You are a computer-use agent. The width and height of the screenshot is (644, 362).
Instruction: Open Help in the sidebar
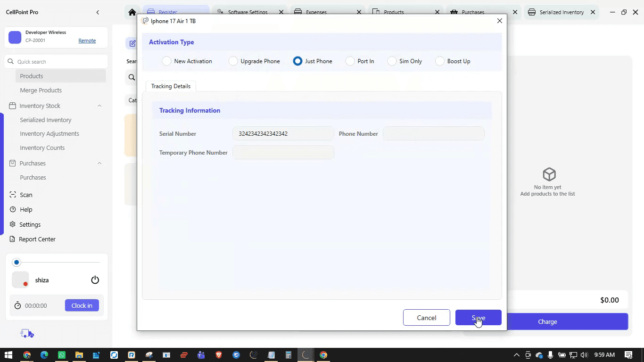coord(26,209)
